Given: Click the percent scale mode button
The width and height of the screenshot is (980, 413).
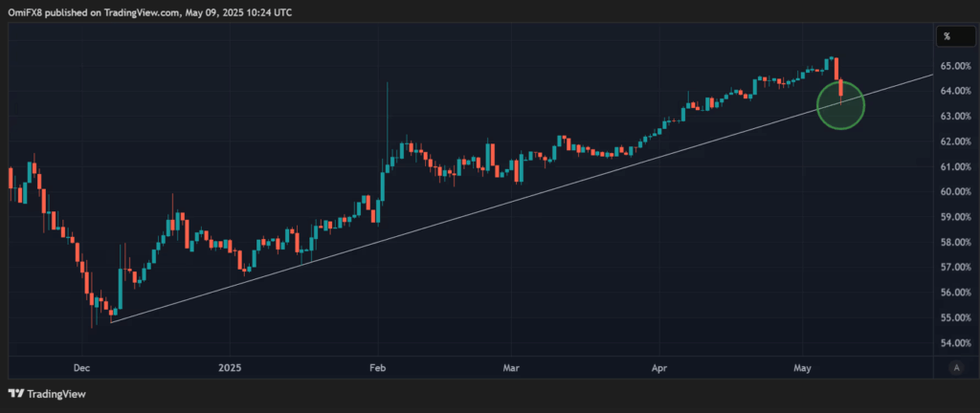Looking at the screenshot, I should (x=956, y=36).
